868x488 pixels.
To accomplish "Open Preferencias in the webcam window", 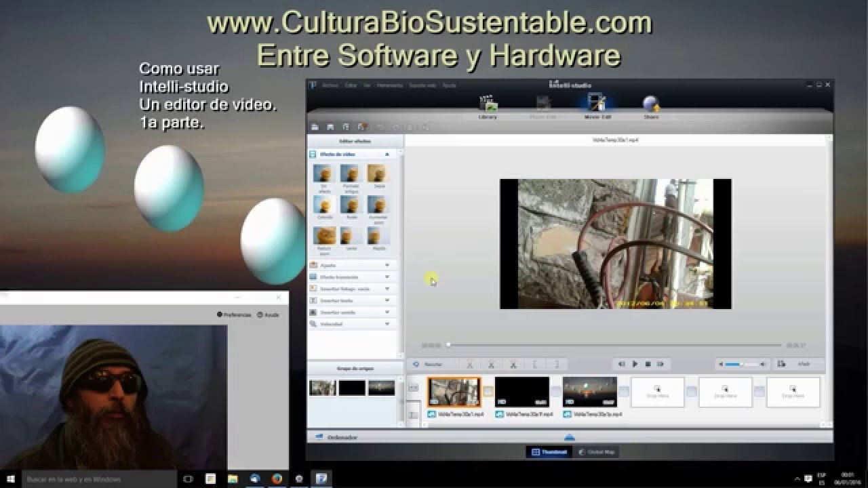I will point(234,314).
